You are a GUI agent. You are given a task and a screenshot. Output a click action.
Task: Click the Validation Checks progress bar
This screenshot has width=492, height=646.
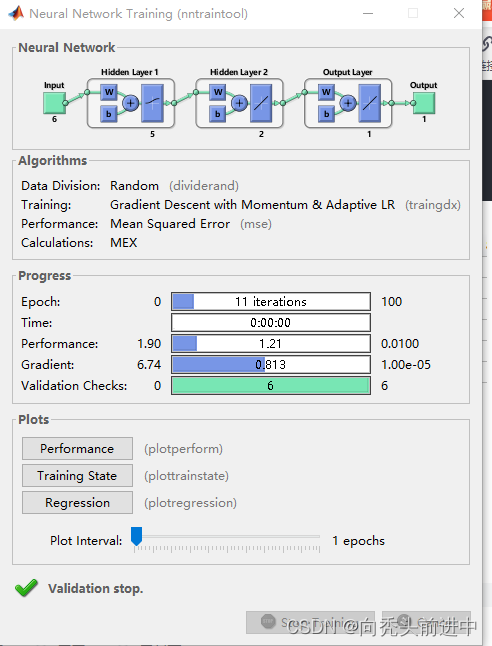point(271,386)
